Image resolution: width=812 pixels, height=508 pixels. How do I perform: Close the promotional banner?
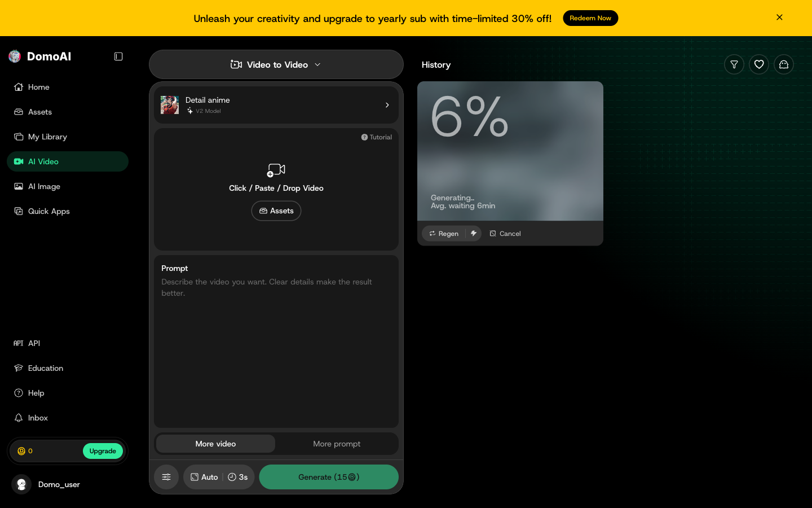[779, 17]
